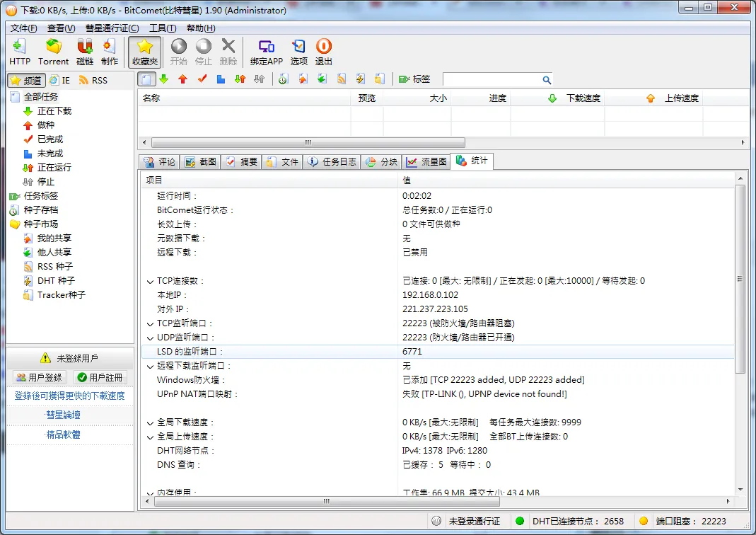Click the 退出 exit toolbar icon
This screenshot has height=535, width=756.
324,47
